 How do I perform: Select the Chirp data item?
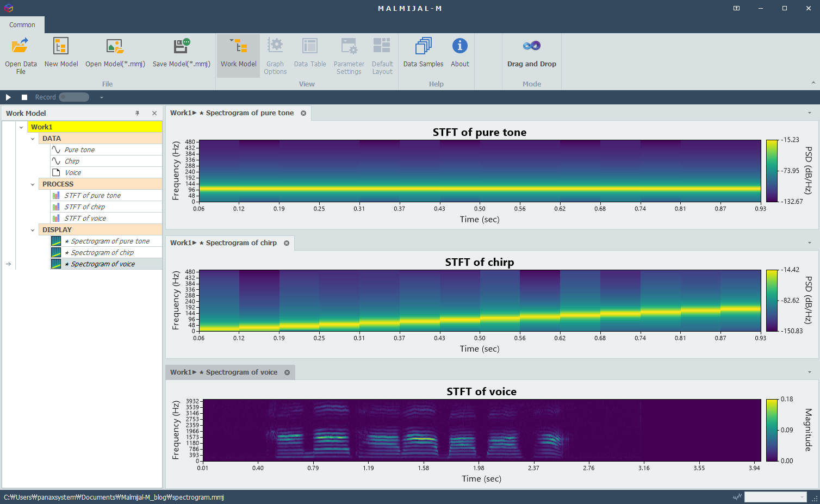click(x=106, y=161)
